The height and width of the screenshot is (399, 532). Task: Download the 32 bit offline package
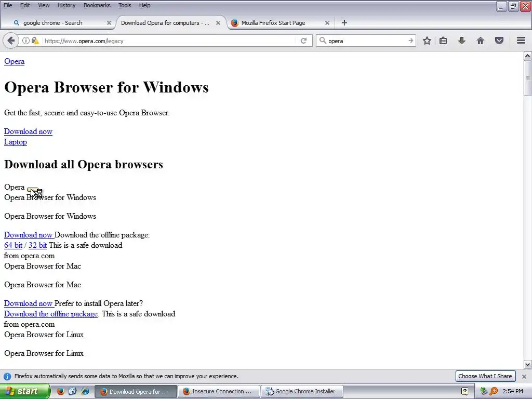[37, 245]
